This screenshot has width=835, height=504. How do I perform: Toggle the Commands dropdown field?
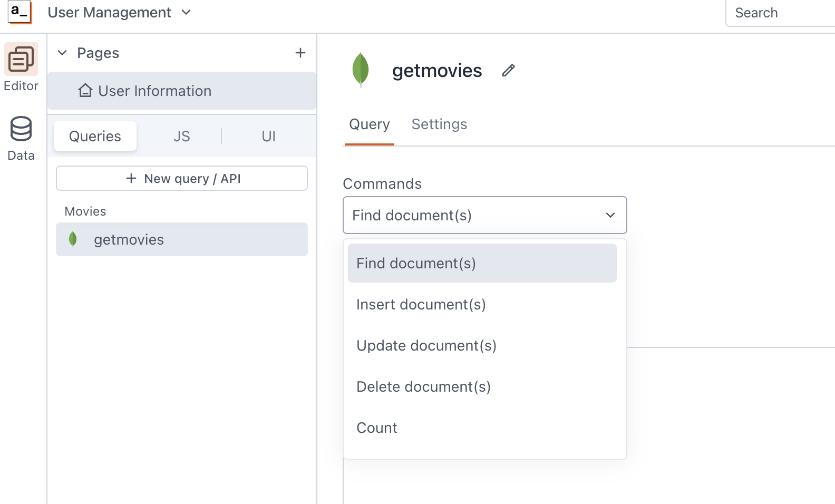(484, 215)
